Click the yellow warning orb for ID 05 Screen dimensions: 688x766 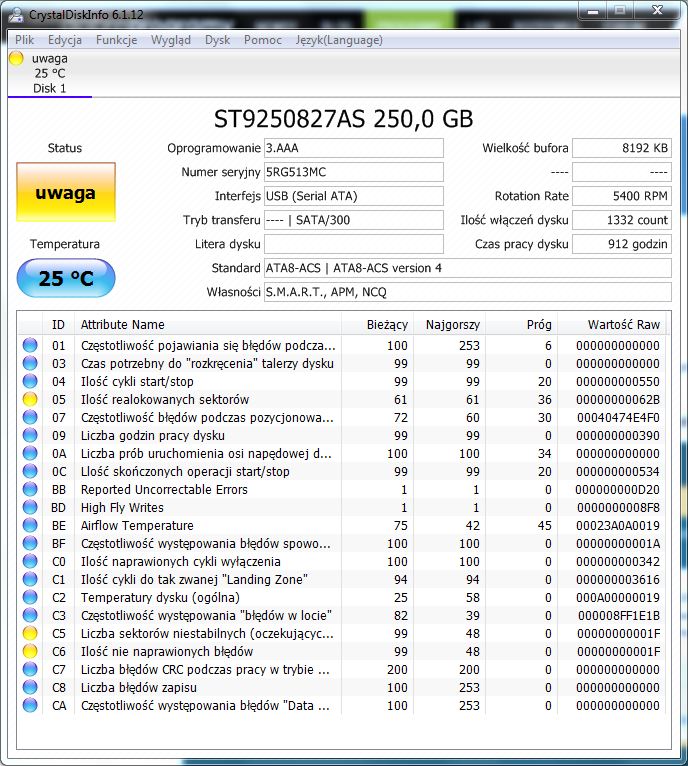(x=30, y=399)
